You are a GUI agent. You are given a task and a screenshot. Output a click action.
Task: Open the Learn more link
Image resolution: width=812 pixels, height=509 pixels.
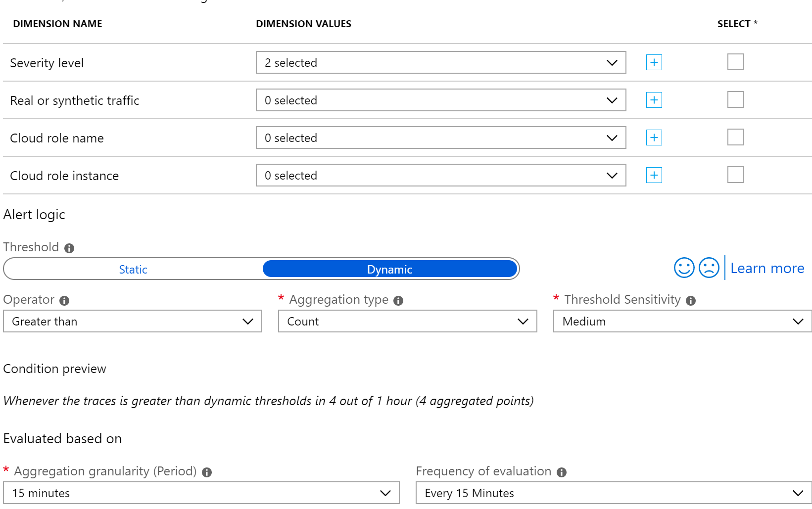pyautogui.click(x=767, y=269)
